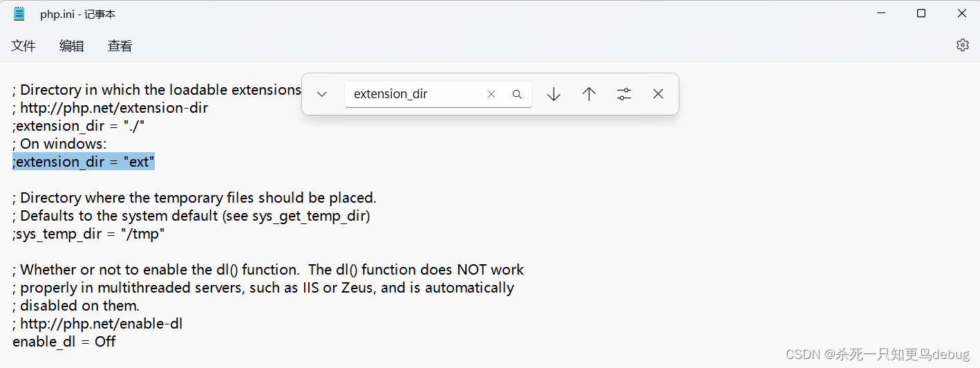Open the 编辑 menu
Viewport: 980px width, 368px height.
(72, 46)
